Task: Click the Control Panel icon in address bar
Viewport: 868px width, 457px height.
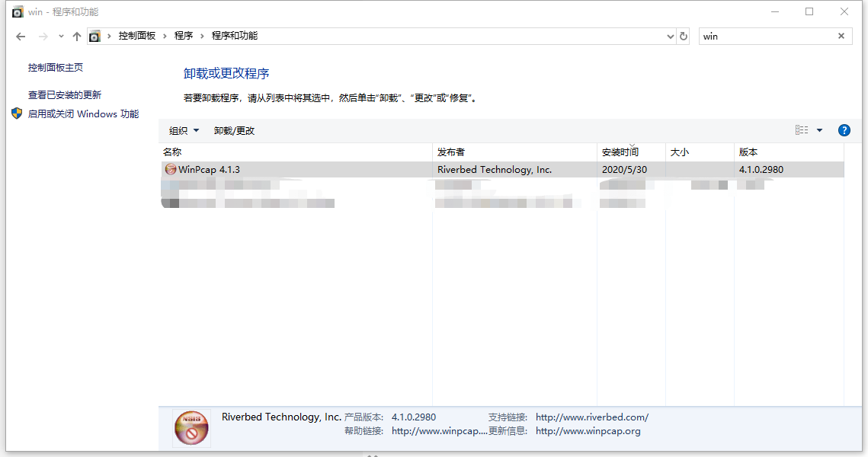Action: 94,35
